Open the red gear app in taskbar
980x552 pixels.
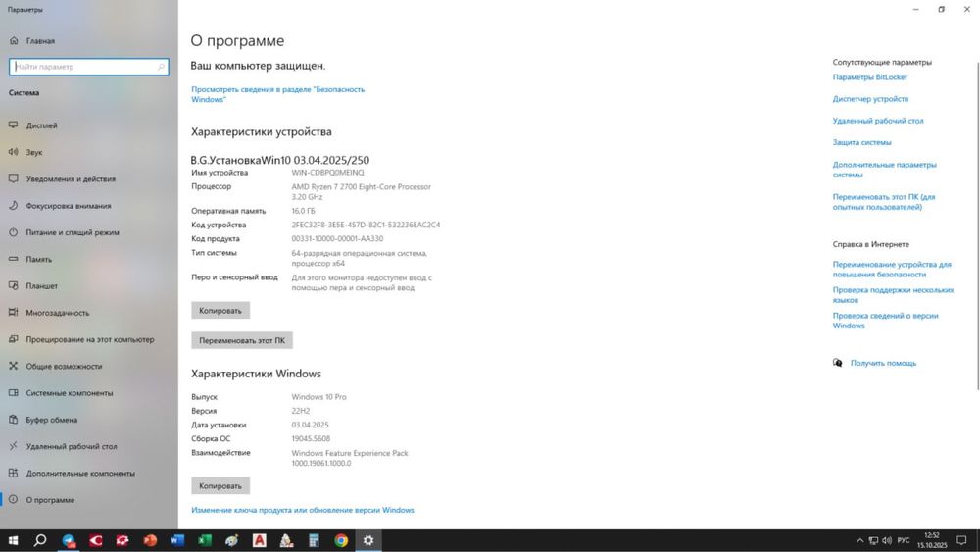(x=122, y=540)
